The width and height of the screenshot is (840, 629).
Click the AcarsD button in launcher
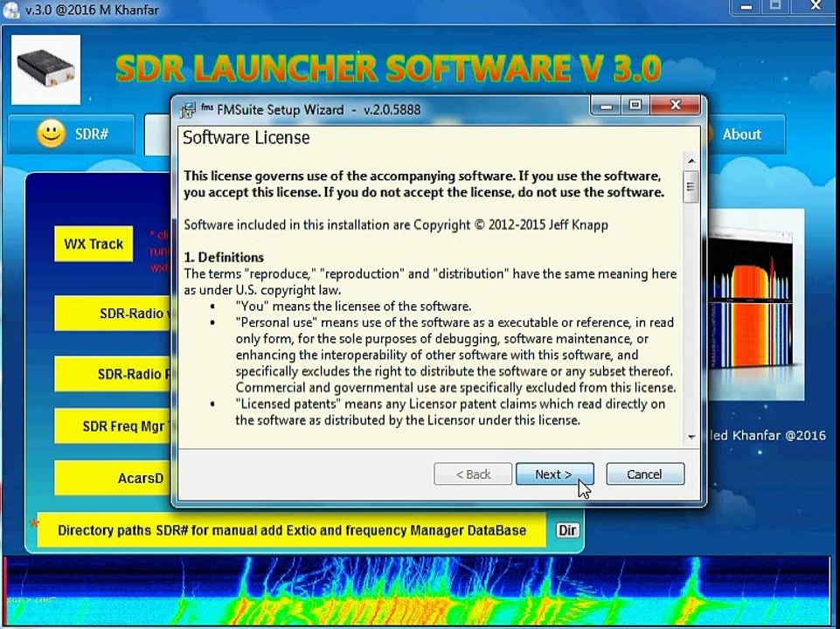tap(113, 478)
